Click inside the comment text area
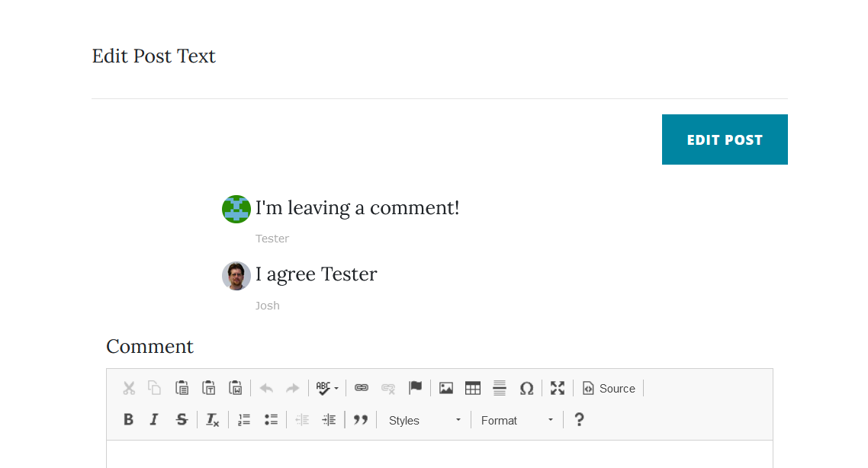Viewport: 868px width, 468px height. click(x=439, y=454)
